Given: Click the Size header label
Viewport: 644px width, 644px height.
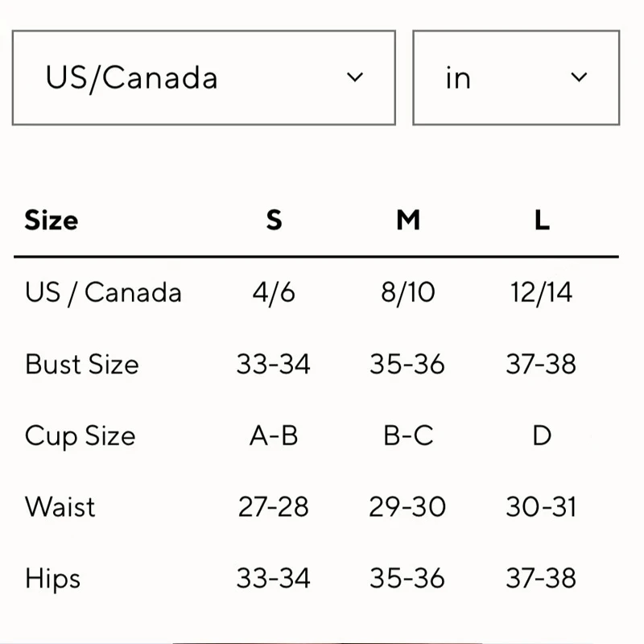Looking at the screenshot, I should click(51, 220).
